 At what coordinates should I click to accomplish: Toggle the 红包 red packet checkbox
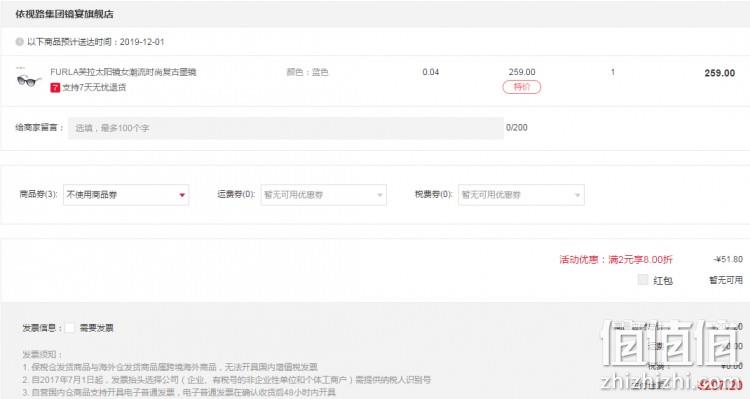[x=643, y=279]
